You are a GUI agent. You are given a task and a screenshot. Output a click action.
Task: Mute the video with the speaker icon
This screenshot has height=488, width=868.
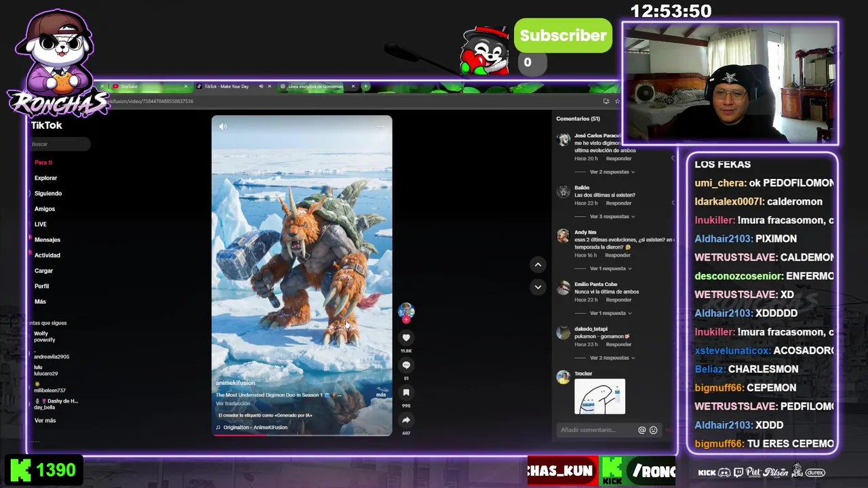click(x=222, y=127)
